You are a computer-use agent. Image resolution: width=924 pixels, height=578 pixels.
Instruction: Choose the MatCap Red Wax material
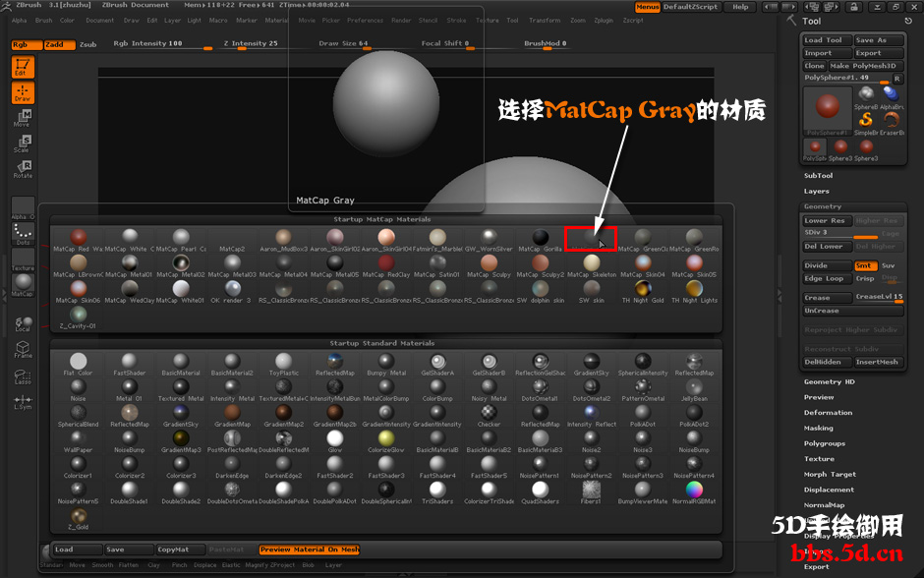coord(79,241)
